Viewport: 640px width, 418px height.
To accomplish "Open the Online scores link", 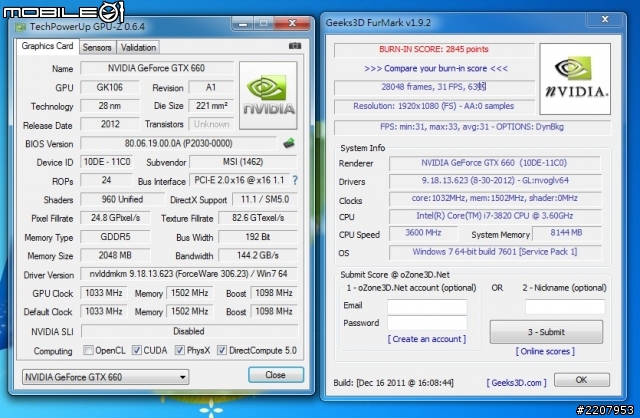I will 545,351.
